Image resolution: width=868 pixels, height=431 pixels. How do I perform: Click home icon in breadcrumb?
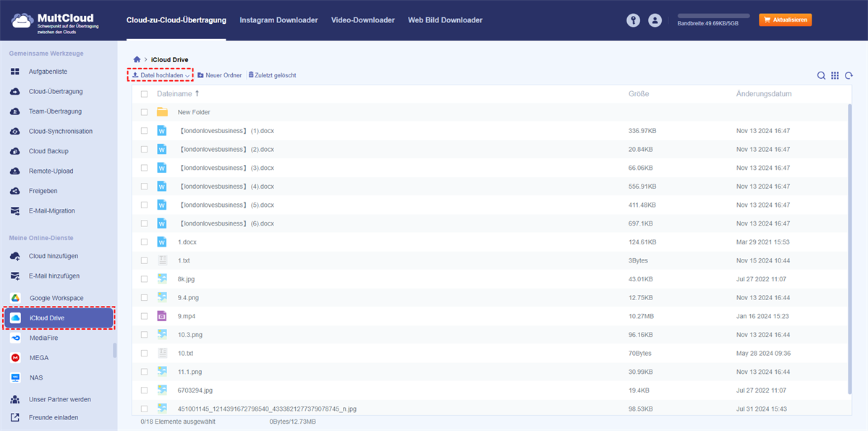click(x=137, y=59)
